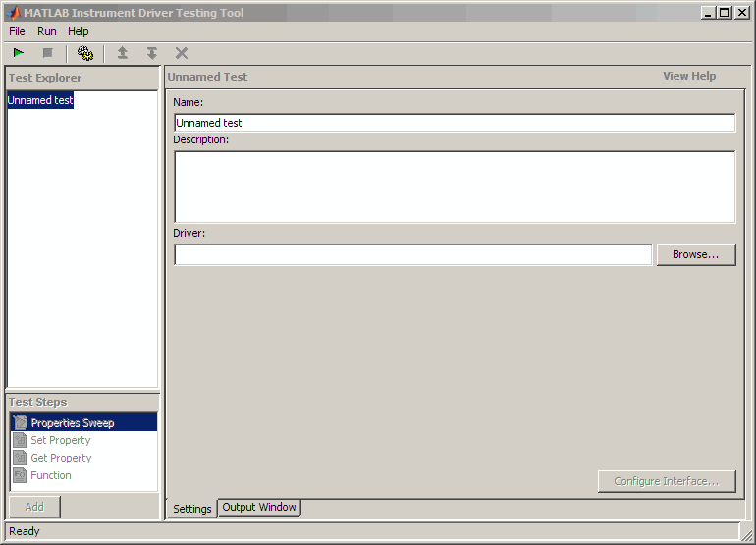This screenshot has height=545, width=756.
Task: Open the Run menu
Action: pyautogui.click(x=47, y=31)
